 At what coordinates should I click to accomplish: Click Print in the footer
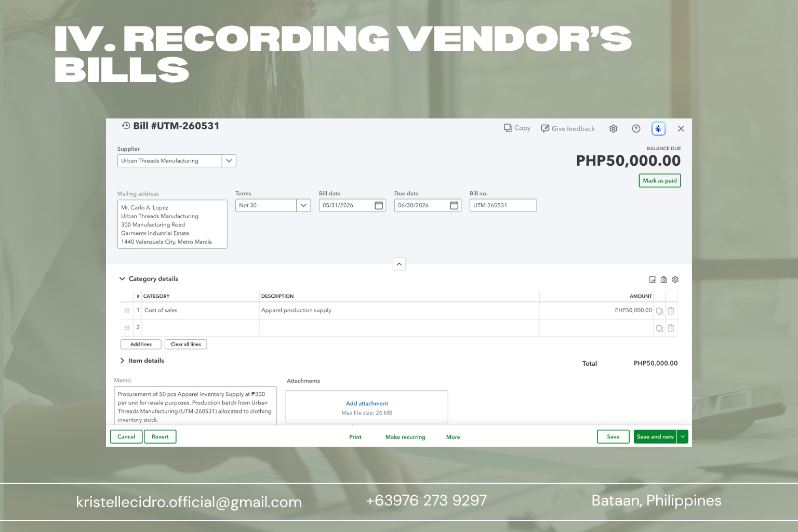355,437
